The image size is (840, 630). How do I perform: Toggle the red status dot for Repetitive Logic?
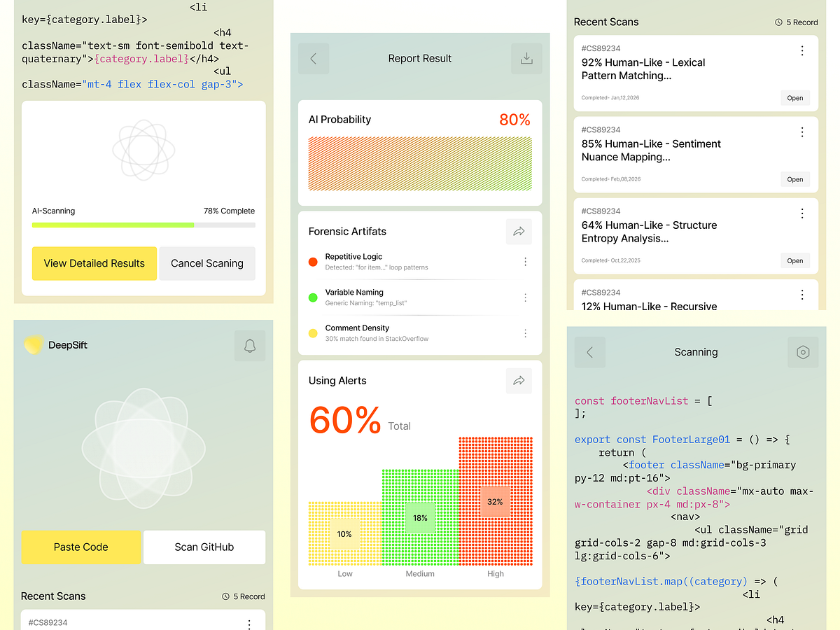tap(313, 262)
